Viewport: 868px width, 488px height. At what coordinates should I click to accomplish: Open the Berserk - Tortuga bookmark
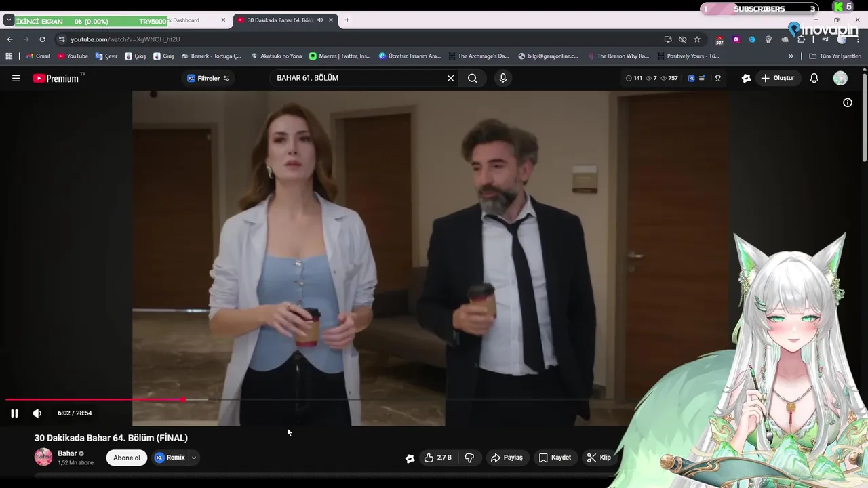coord(211,56)
